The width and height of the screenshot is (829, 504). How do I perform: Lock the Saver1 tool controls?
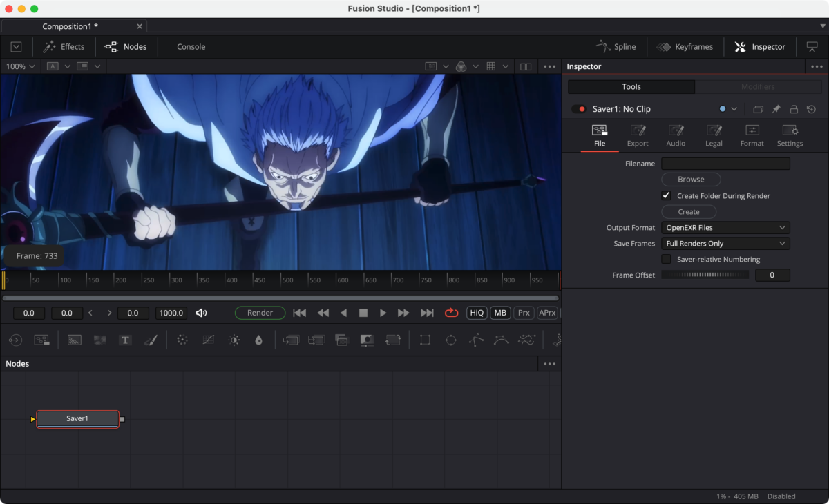794,109
